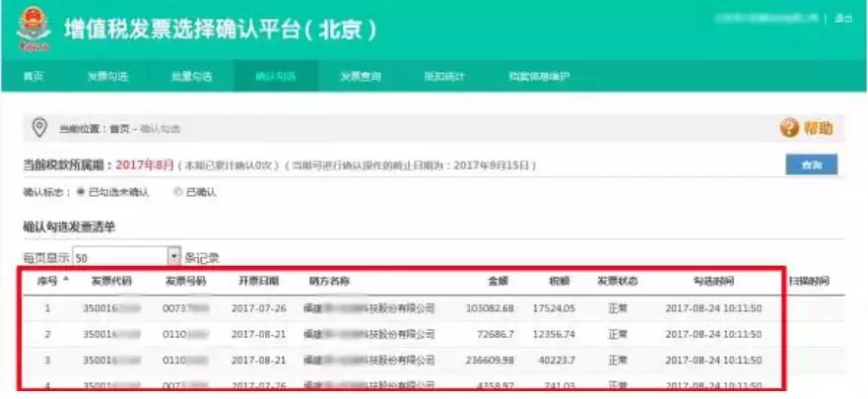
Task: Switch to the 批量勾选 tab
Action: (191, 77)
